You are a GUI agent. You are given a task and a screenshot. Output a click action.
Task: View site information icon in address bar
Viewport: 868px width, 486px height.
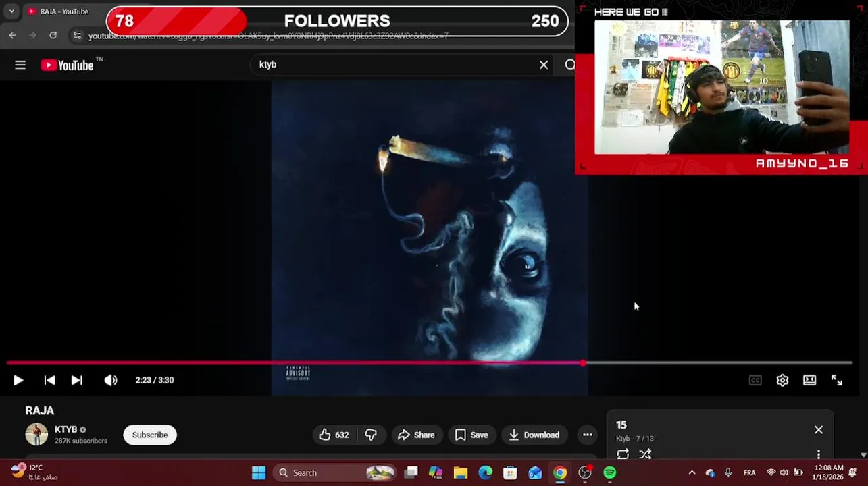(x=77, y=36)
